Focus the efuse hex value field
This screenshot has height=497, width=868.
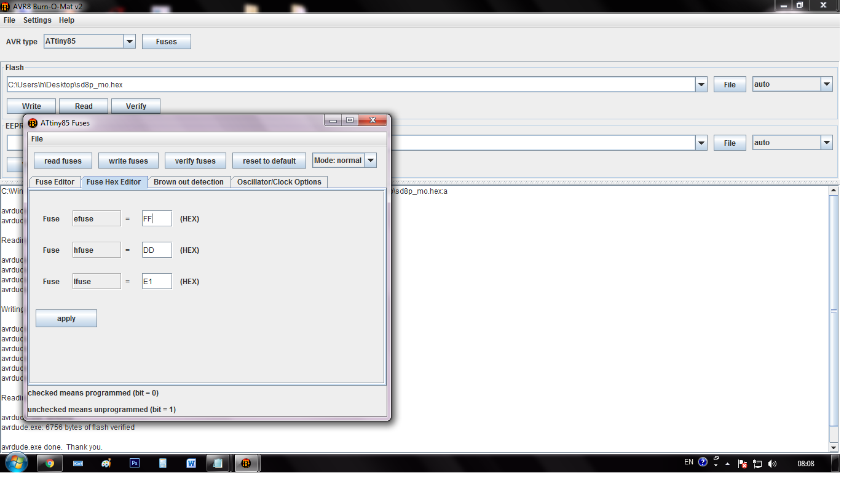click(157, 218)
